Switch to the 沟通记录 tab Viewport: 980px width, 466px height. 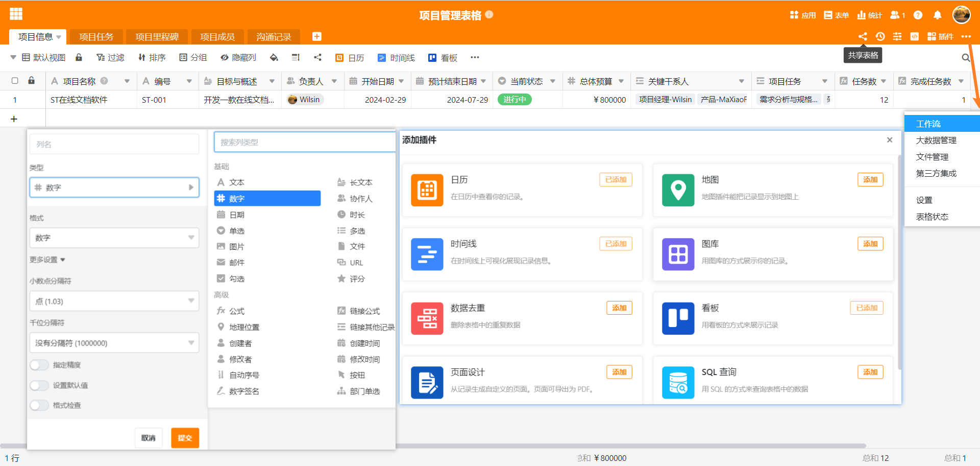(274, 37)
